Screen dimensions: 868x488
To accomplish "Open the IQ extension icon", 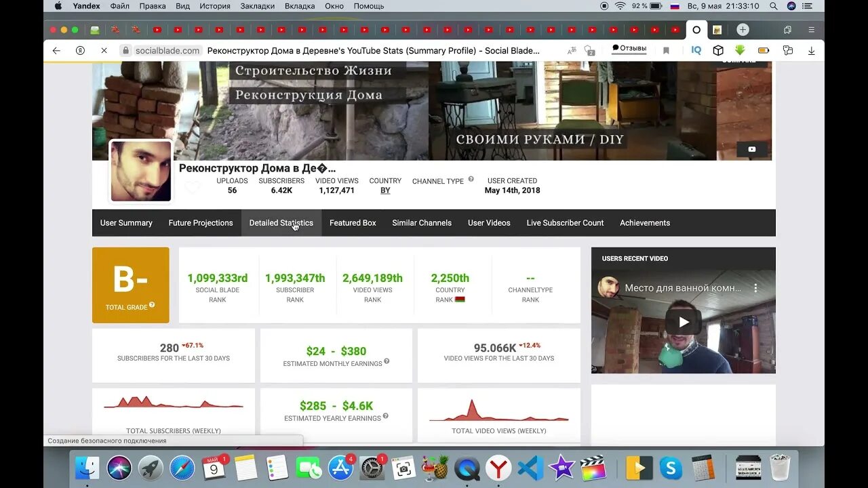I will (696, 51).
